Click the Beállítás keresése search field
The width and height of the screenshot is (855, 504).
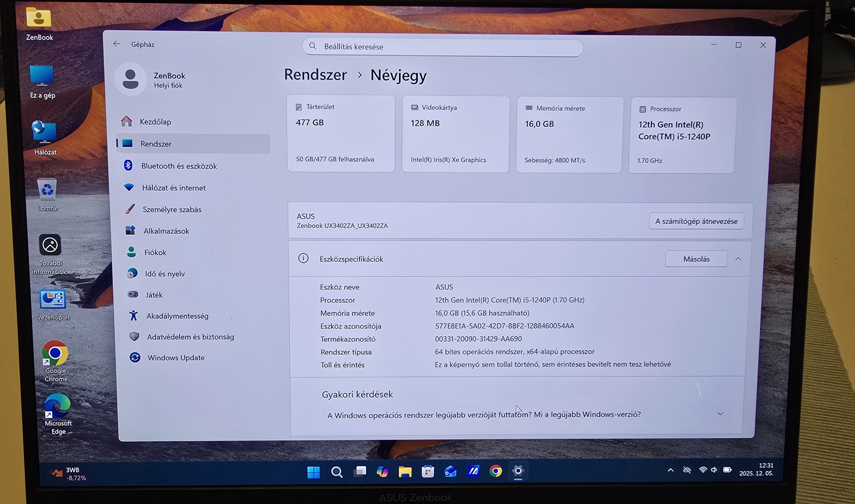[443, 47]
